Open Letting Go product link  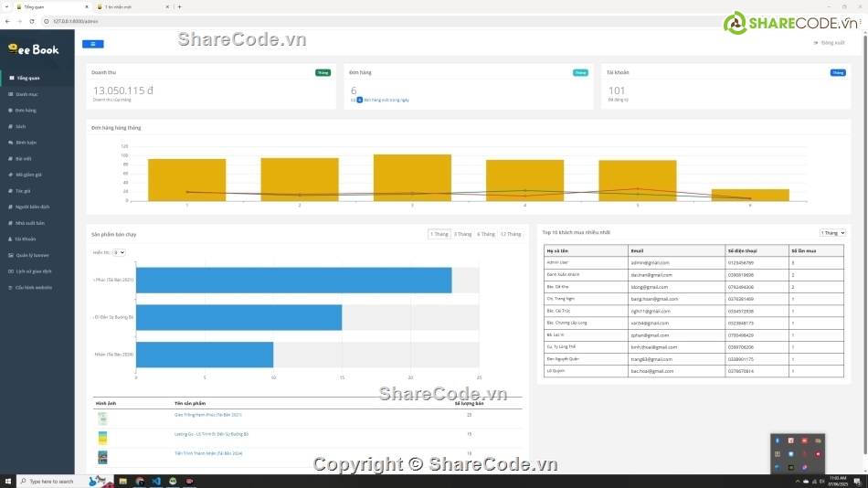(x=211, y=434)
